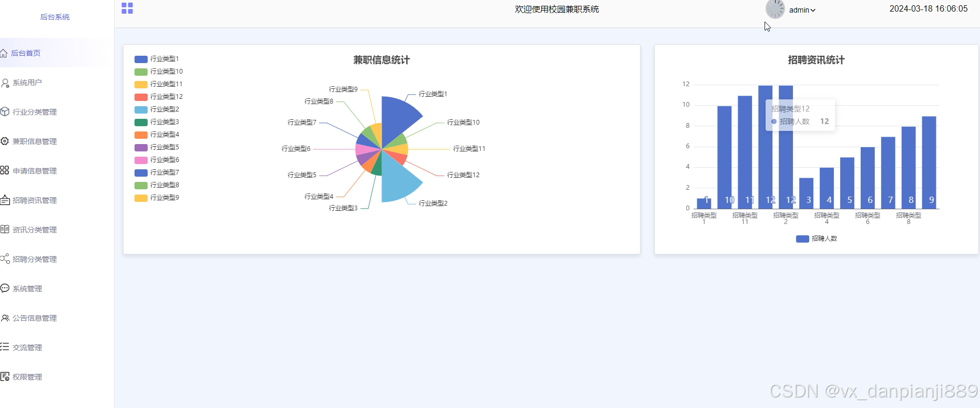
Task: Click the pie label 行业类型6
Action: tap(296, 149)
